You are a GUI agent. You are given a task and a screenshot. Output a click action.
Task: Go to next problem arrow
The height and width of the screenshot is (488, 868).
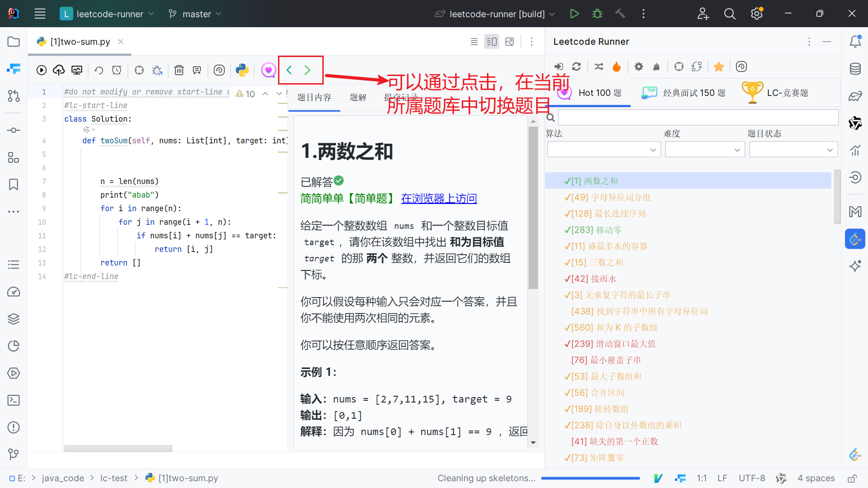tap(307, 70)
